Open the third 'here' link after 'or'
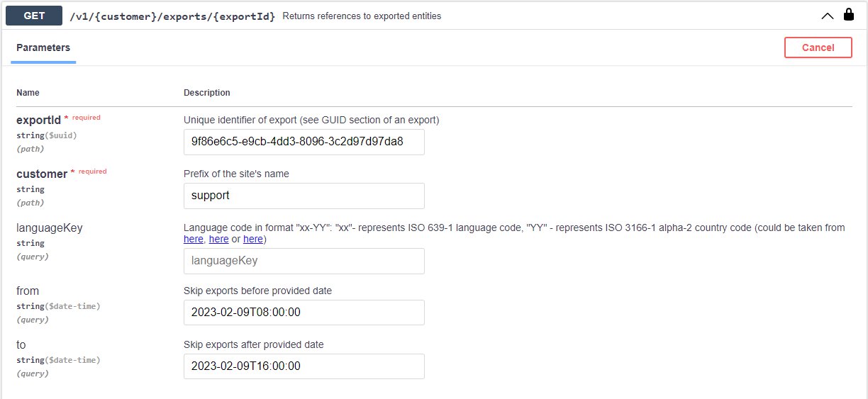Image resolution: width=868 pixels, height=399 pixels. pyautogui.click(x=252, y=240)
